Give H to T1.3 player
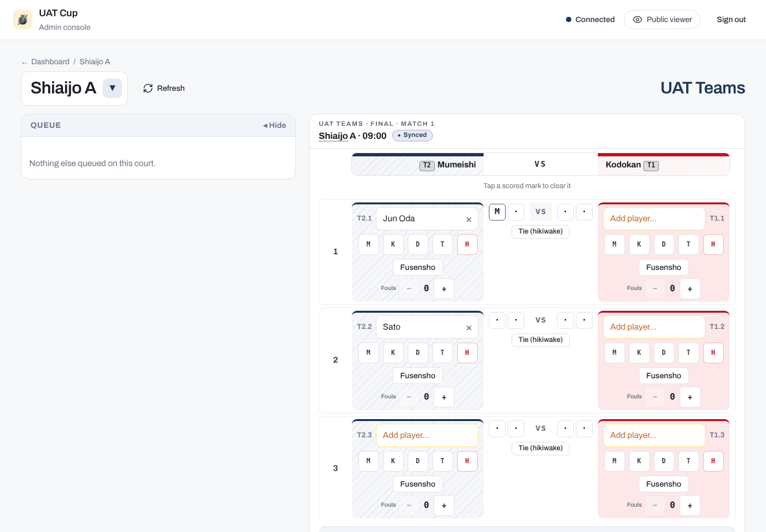Image resolution: width=766 pixels, height=532 pixels. (713, 461)
